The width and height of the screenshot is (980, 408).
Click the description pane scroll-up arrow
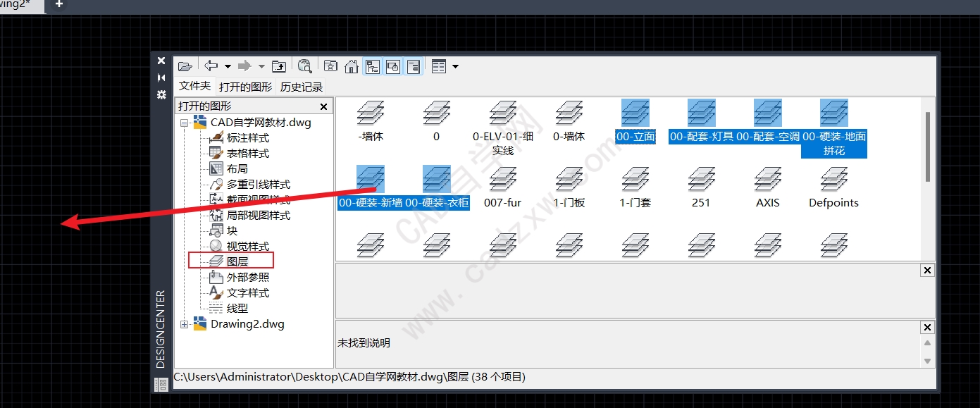[927, 342]
